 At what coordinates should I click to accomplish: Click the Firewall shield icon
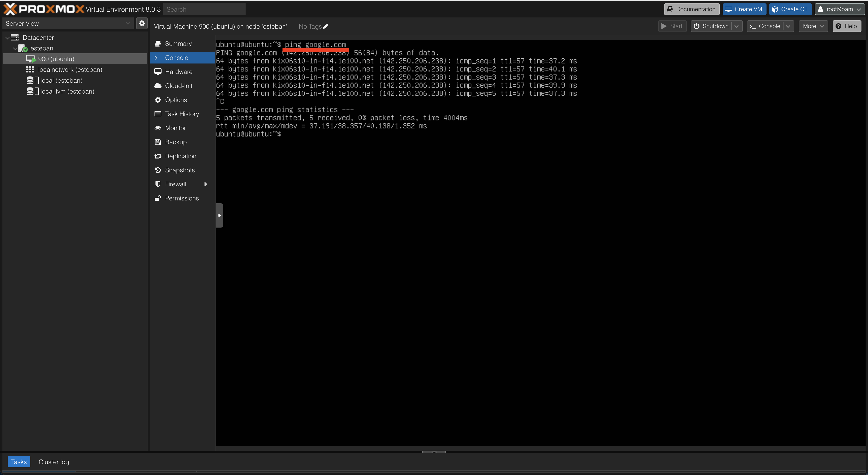pyautogui.click(x=158, y=184)
